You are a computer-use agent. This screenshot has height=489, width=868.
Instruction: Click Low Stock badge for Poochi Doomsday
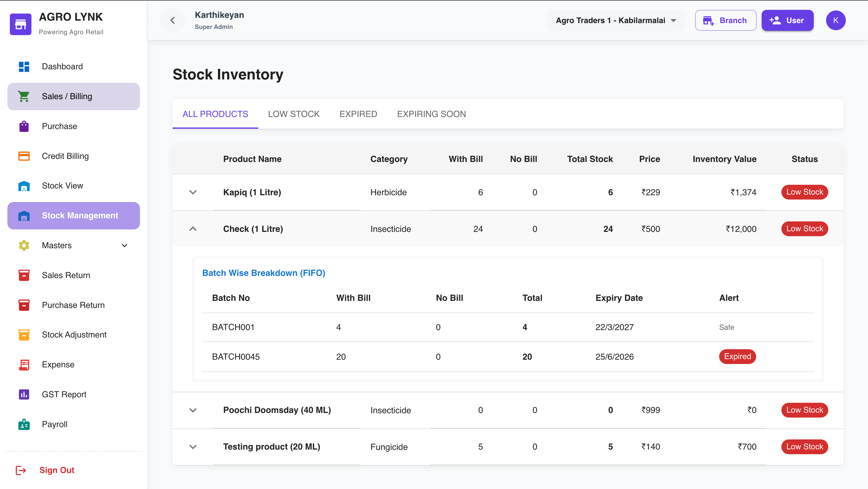coord(804,410)
